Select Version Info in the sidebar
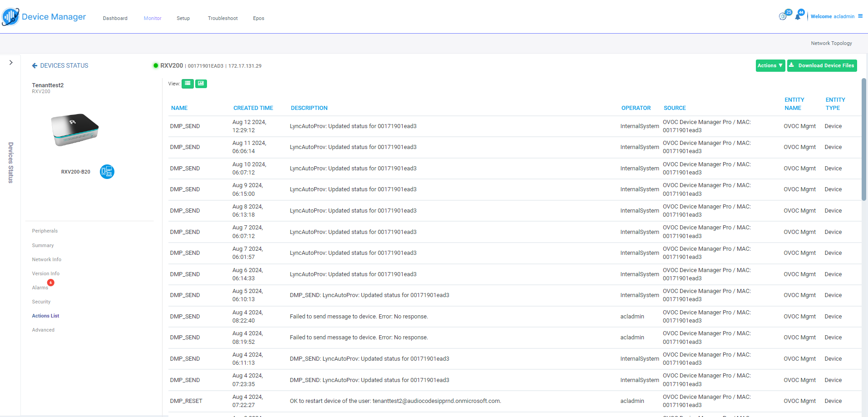 tap(45, 273)
